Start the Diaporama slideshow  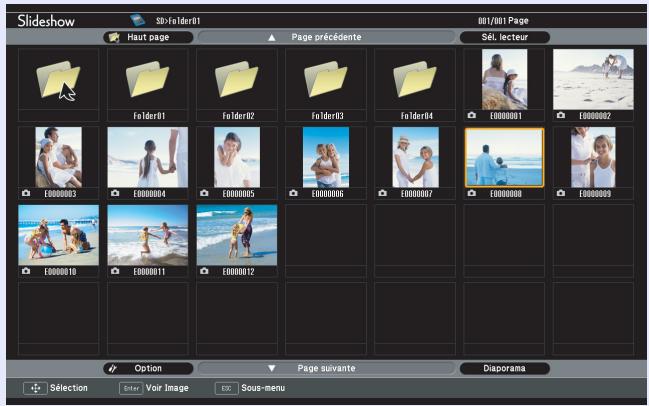click(505, 368)
